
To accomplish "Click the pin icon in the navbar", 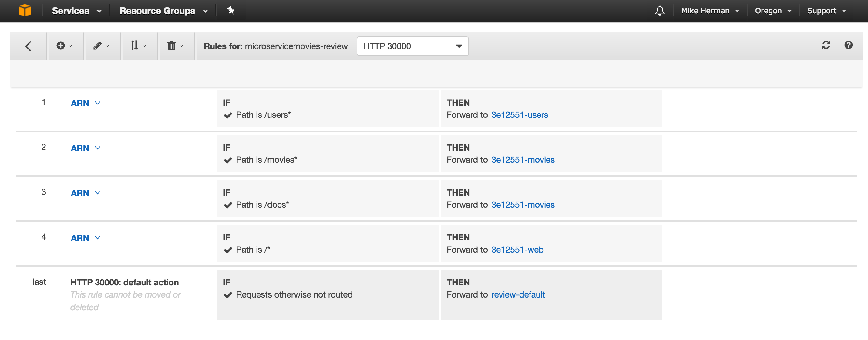I will [x=230, y=10].
